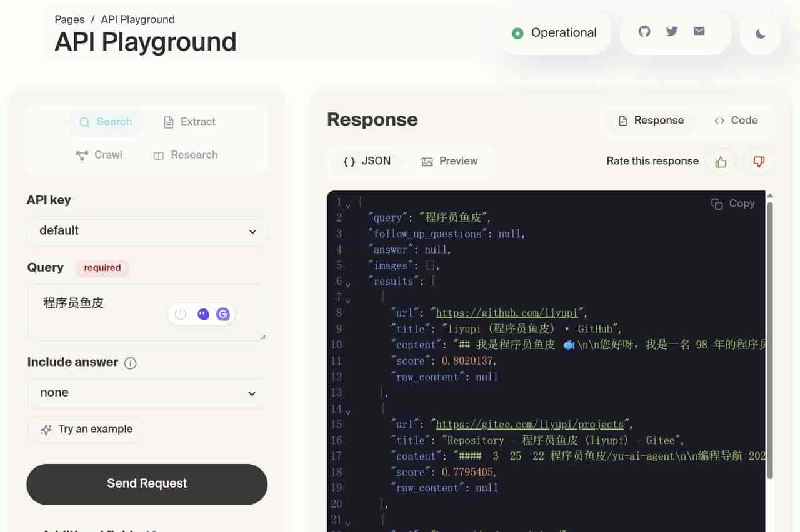This screenshot has width=800, height=532.
Task: Open the Twitter icon link
Action: pyautogui.click(x=672, y=31)
